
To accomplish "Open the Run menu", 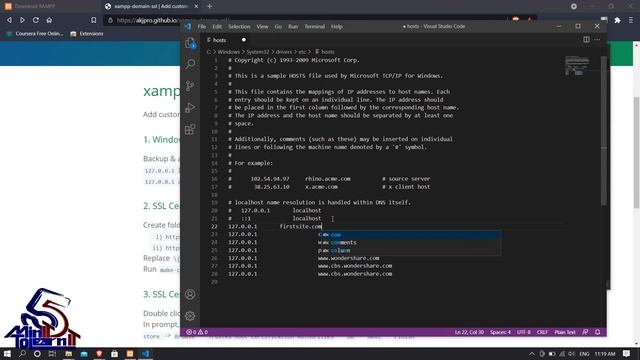I will [x=293, y=27].
